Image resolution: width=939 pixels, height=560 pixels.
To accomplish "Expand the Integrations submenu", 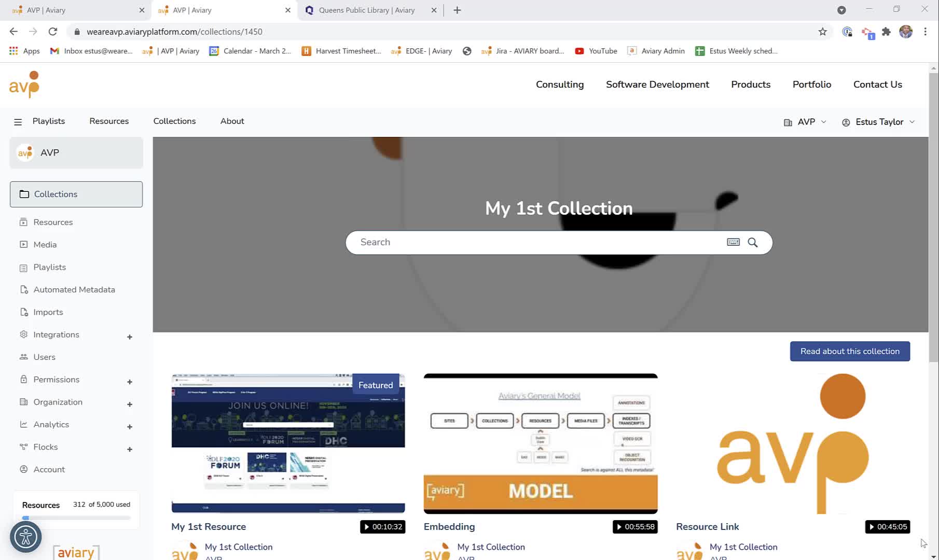I will coord(130,337).
